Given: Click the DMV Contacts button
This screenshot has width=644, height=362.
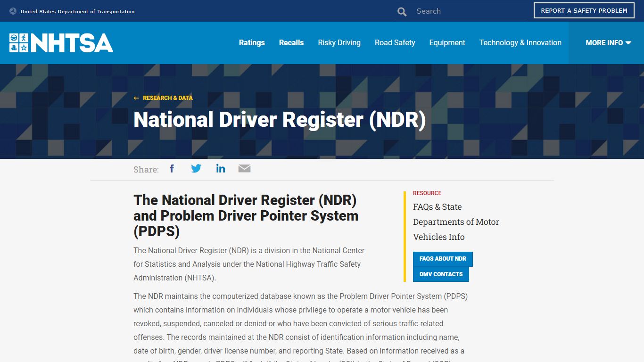Looking at the screenshot, I should [441, 274].
